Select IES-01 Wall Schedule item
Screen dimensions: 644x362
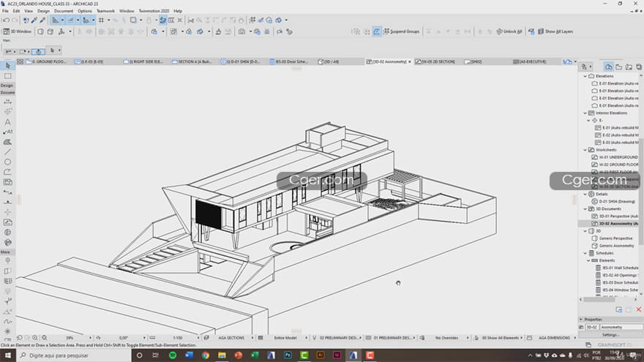[617, 268]
